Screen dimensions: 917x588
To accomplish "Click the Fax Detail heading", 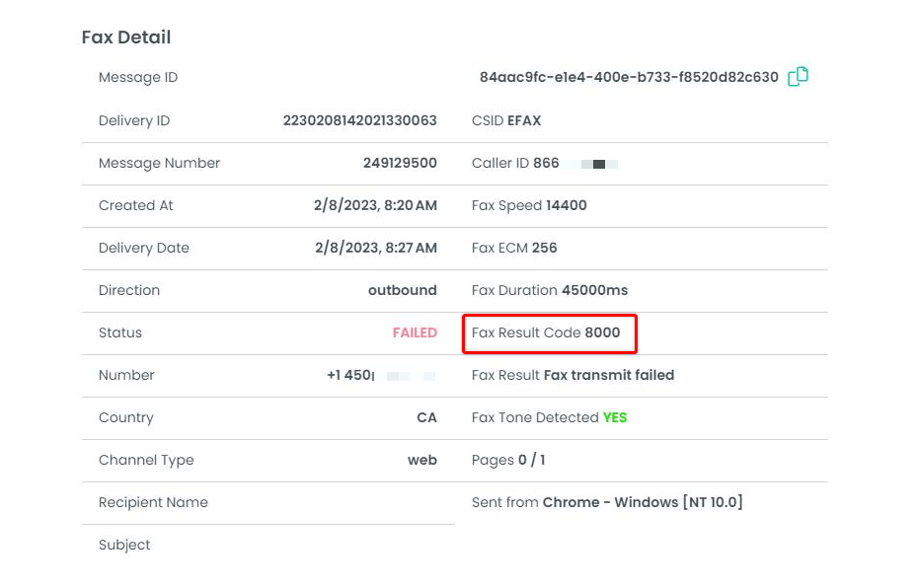I will [x=126, y=37].
